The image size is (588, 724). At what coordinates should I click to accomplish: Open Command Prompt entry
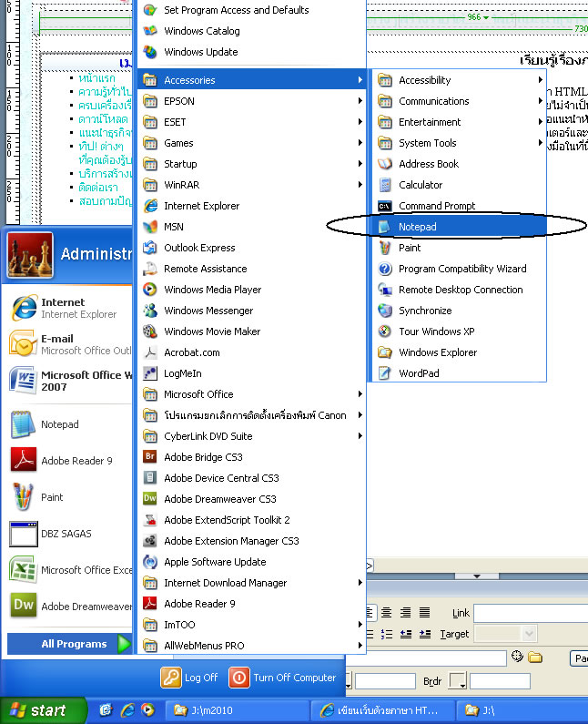coord(459,206)
